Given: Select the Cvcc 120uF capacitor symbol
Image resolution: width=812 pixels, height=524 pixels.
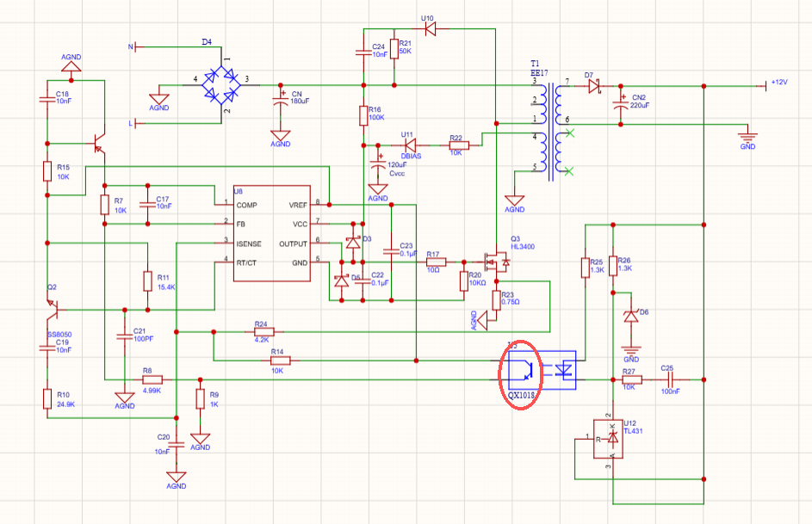Looking at the screenshot, I should coord(378,162).
